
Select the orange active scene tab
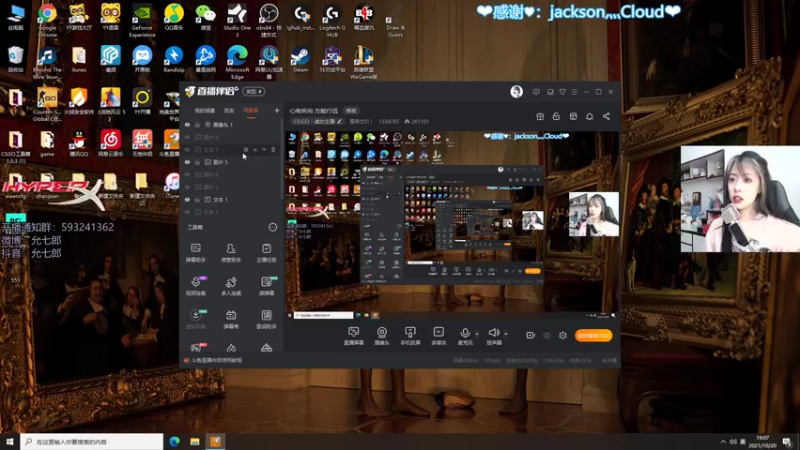[251, 110]
